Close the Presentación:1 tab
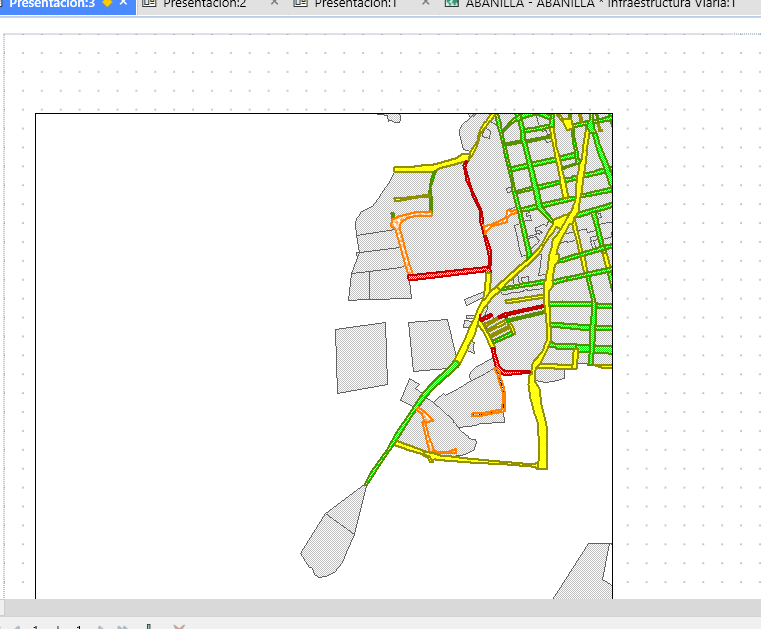The height and width of the screenshot is (629, 761). coord(426,3)
